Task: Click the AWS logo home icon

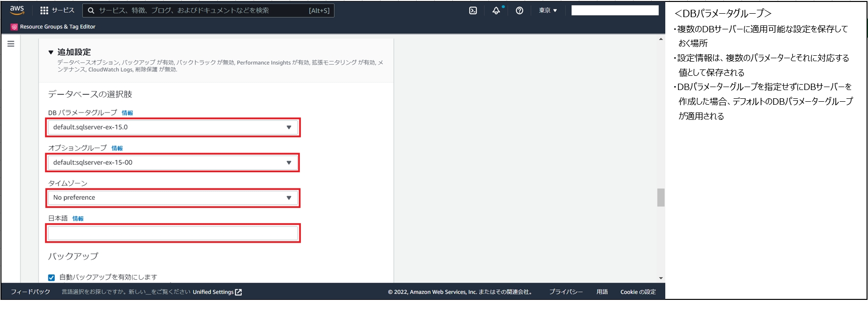Action: tap(17, 10)
